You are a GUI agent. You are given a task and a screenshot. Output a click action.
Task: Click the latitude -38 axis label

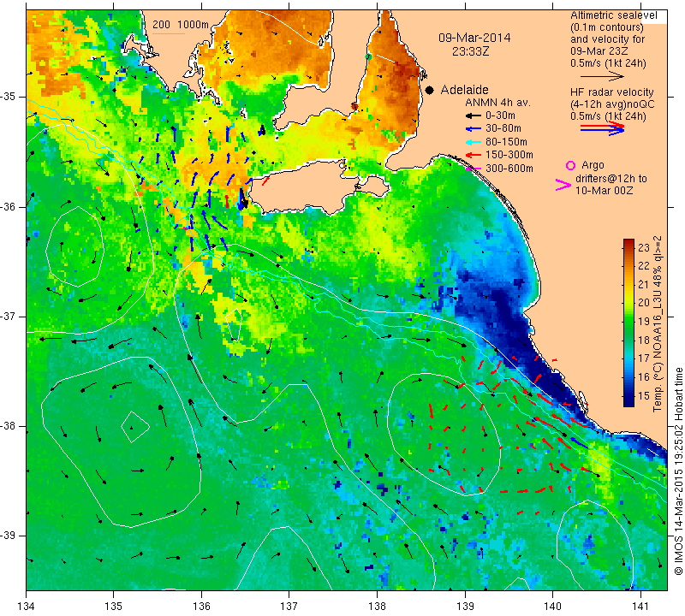pos(9,426)
